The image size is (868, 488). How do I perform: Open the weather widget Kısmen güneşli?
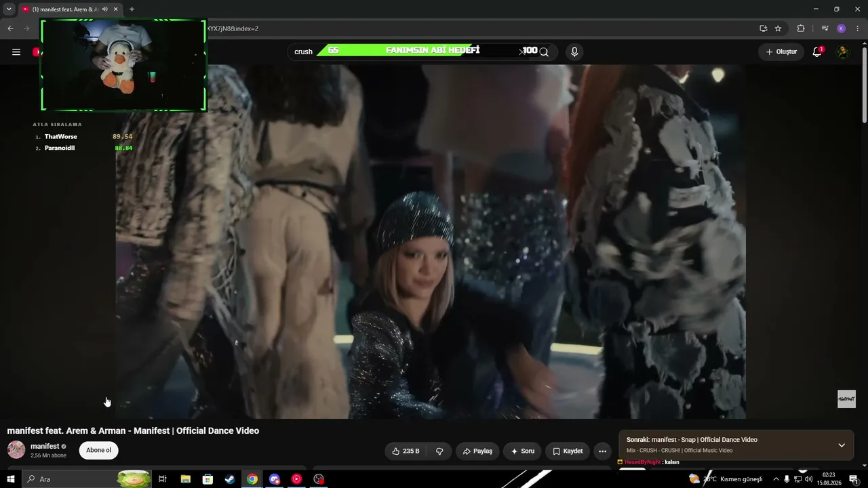(x=725, y=479)
